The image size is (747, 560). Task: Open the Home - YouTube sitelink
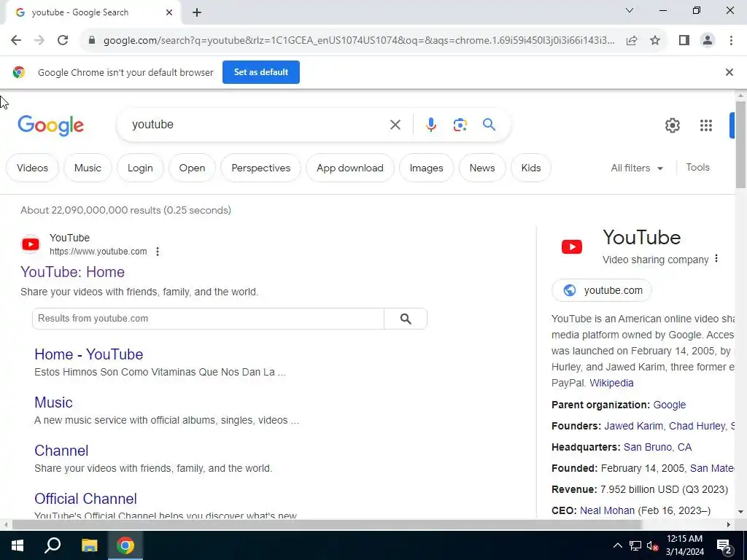coord(88,354)
